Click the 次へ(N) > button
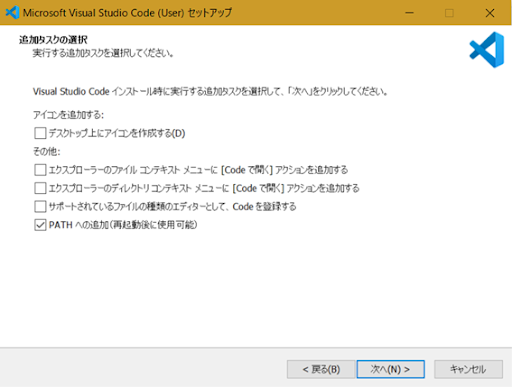512x387 pixels. (x=391, y=369)
